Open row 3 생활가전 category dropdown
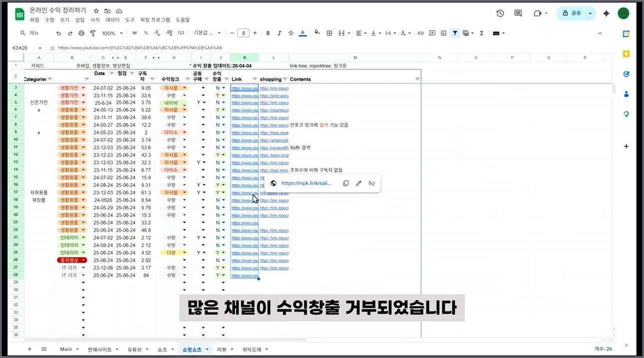 coord(83,88)
